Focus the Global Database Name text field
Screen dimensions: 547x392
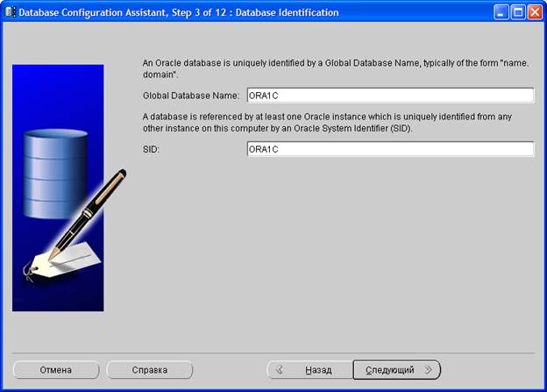click(x=390, y=96)
